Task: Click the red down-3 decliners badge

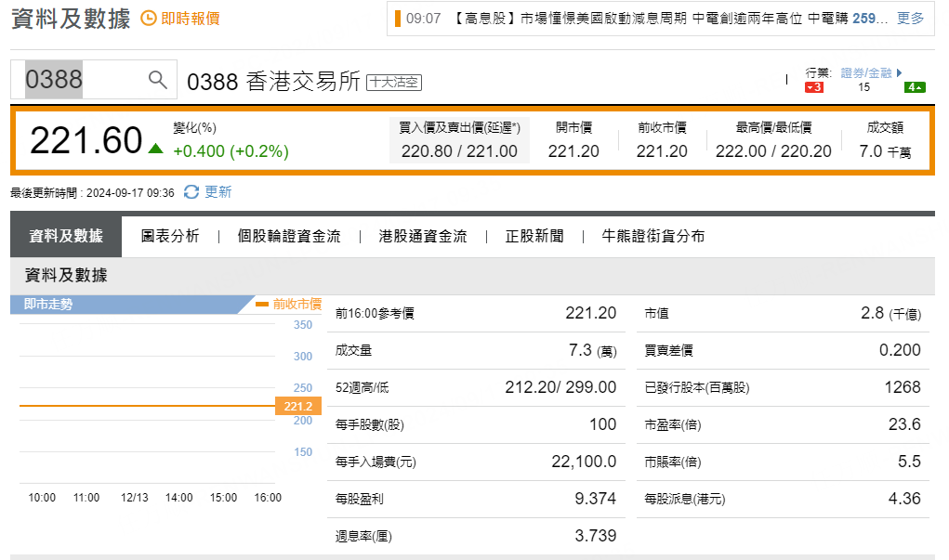Action: [x=814, y=87]
